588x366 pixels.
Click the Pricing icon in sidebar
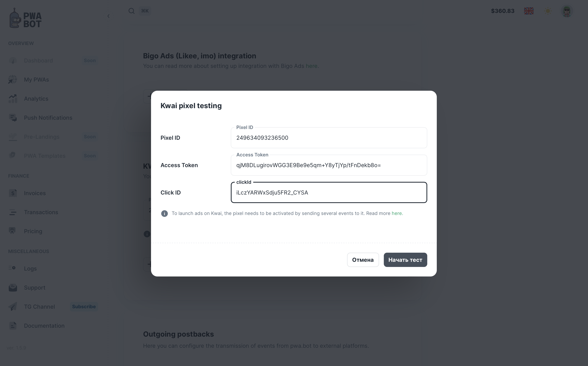coord(12,231)
